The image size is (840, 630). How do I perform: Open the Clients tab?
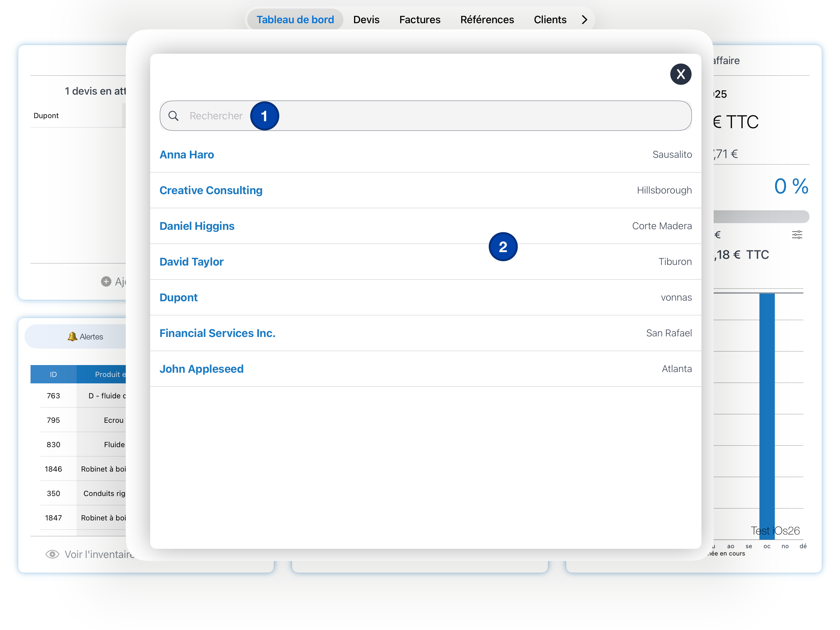pyautogui.click(x=550, y=19)
